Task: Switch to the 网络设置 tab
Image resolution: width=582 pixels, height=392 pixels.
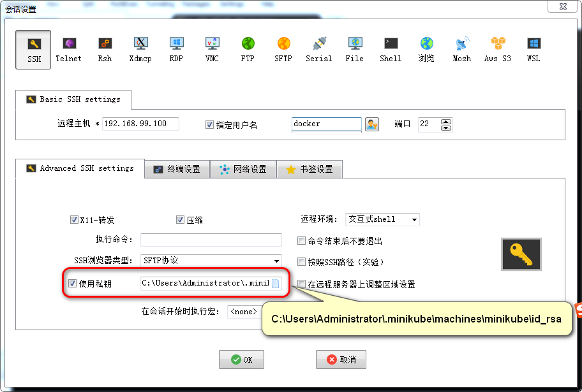Action: (x=245, y=169)
